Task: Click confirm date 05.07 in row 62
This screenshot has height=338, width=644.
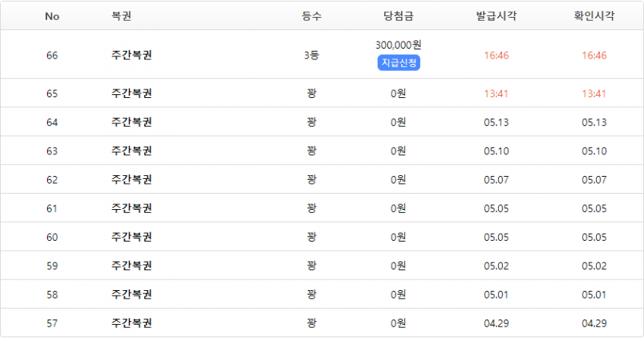Action: click(x=594, y=180)
